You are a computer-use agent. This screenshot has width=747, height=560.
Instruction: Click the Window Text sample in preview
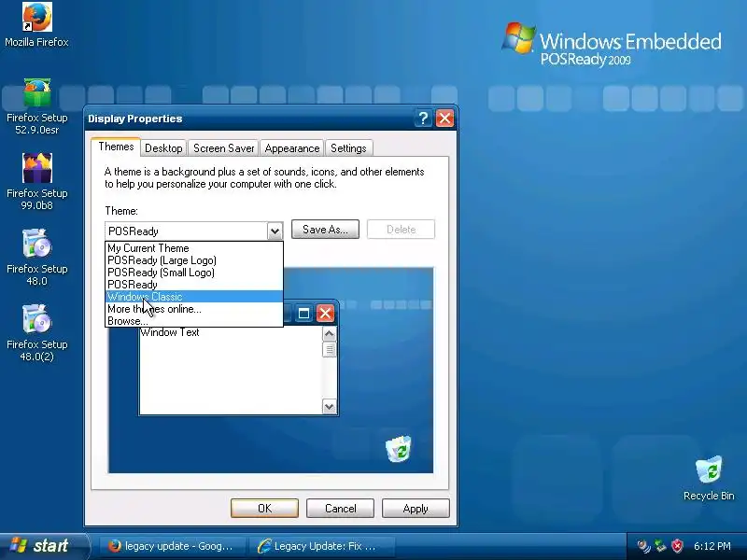(x=170, y=332)
